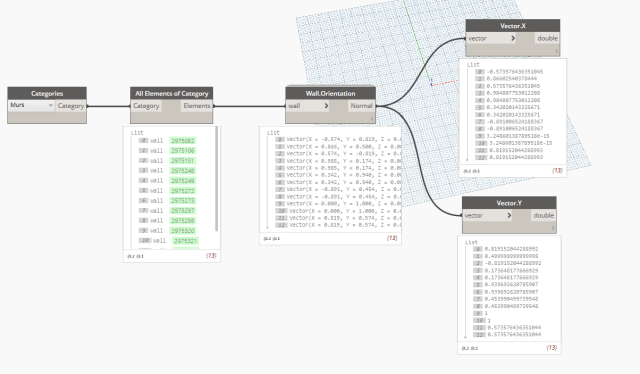Open chevron next to Vector.X vector input
This screenshot has height=374, width=640.
pyautogui.click(x=513, y=38)
